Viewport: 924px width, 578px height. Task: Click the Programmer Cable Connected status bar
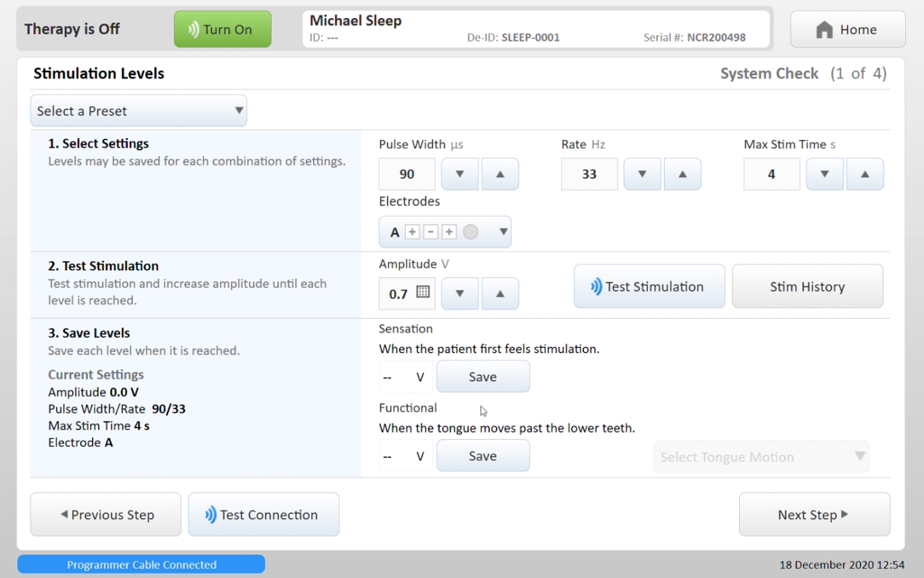click(x=142, y=564)
